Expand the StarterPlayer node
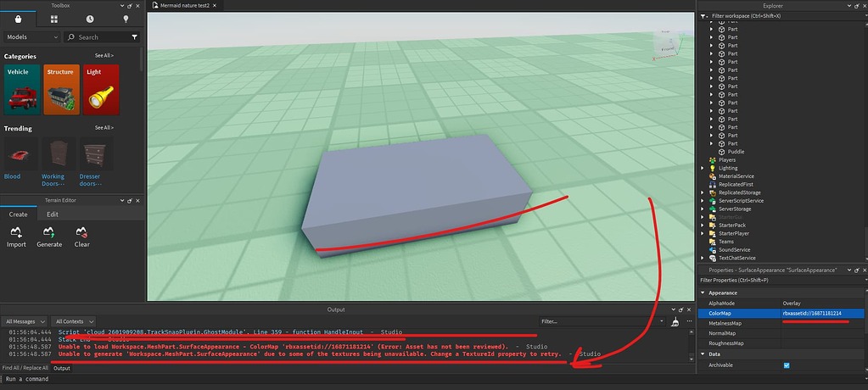 point(703,233)
